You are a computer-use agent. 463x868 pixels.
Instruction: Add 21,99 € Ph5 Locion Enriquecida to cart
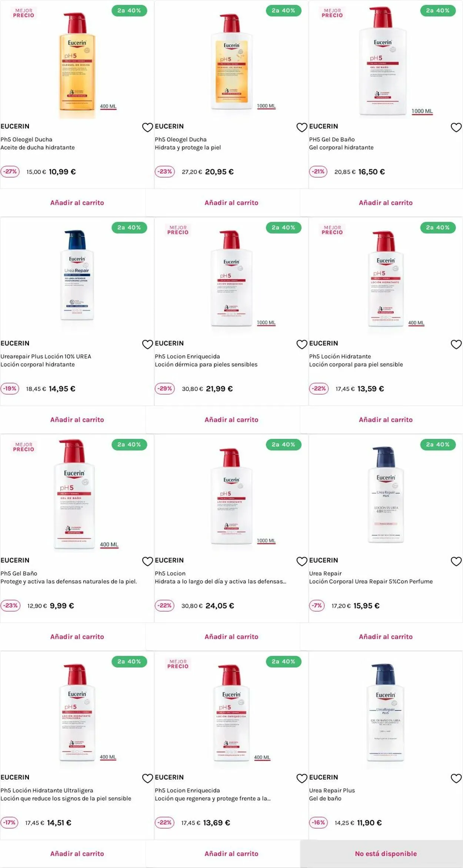pyautogui.click(x=231, y=420)
